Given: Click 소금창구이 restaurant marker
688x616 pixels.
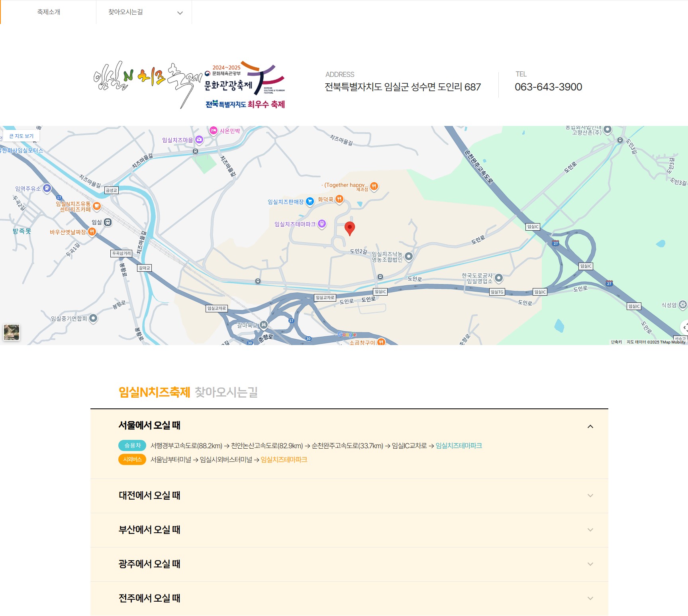Looking at the screenshot, I should (381, 342).
